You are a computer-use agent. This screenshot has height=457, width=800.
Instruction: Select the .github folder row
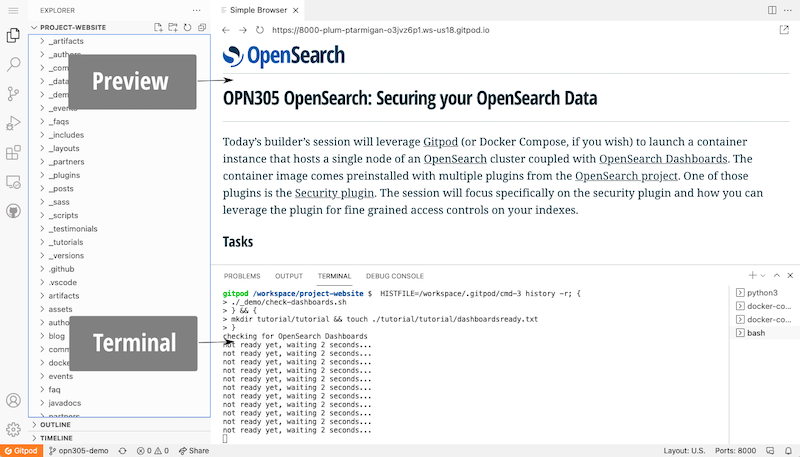pyautogui.click(x=119, y=269)
